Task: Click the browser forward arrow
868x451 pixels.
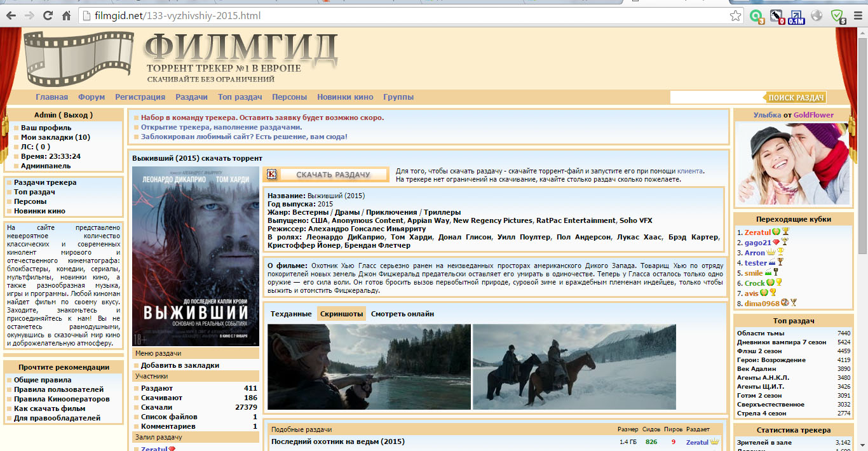Action: click(29, 16)
